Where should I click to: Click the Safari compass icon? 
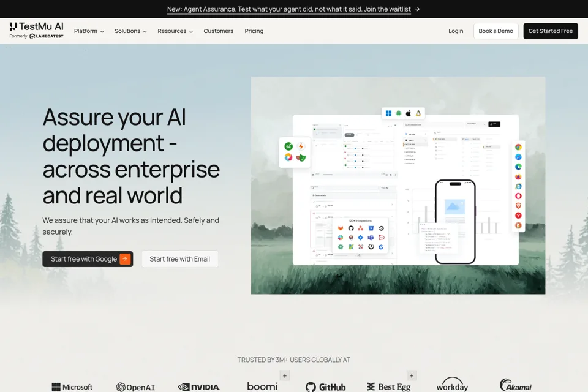518,157
